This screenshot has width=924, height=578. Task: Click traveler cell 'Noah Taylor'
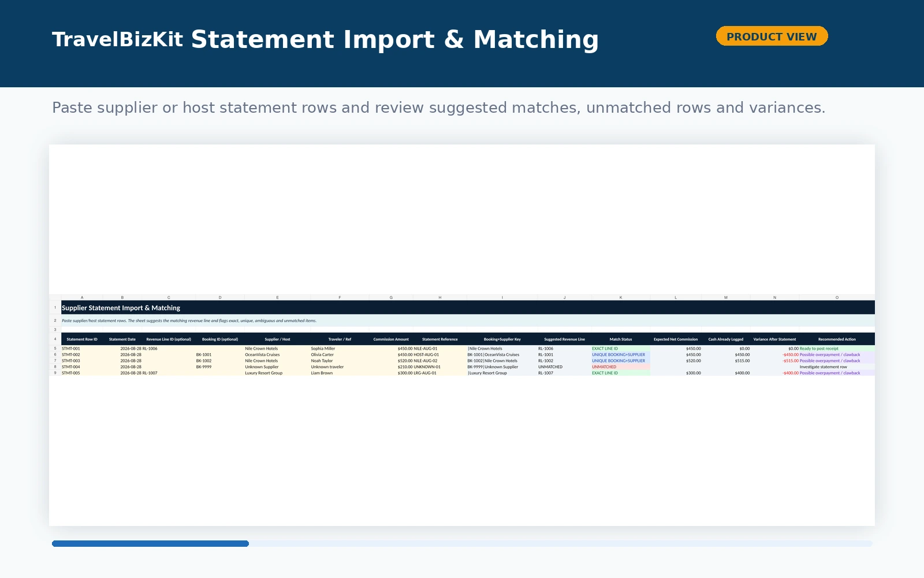coord(340,361)
